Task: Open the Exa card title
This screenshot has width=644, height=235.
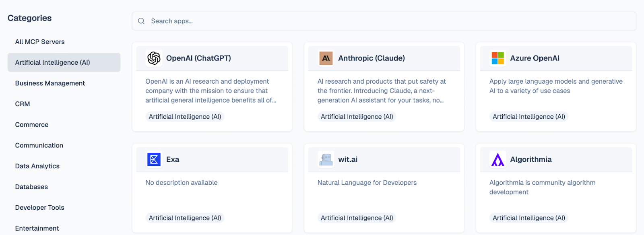Action: tap(173, 160)
